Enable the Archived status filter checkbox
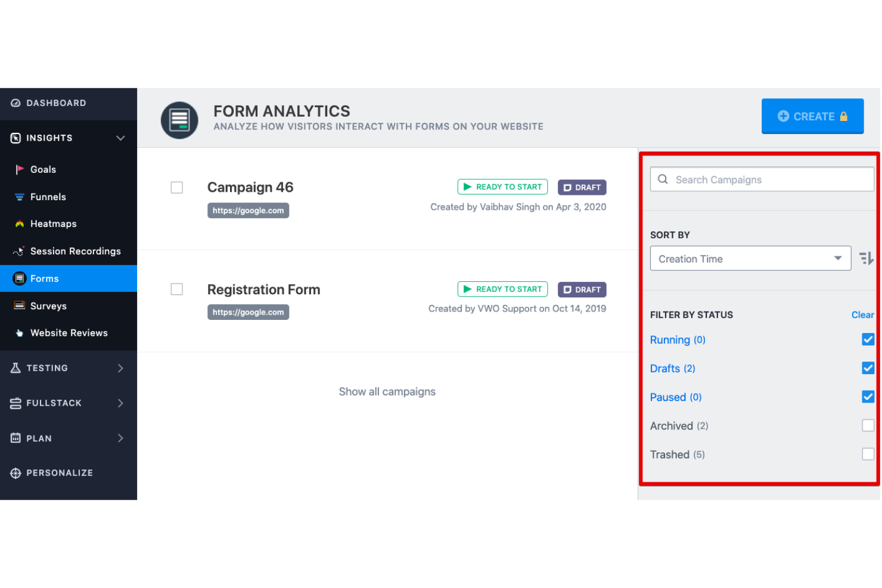 868,425
